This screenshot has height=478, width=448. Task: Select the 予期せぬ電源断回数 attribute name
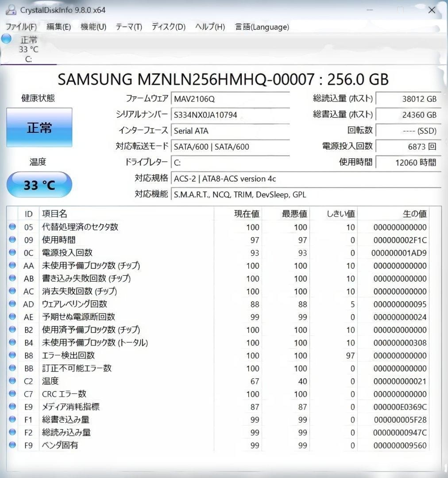(x=78, y=317)
